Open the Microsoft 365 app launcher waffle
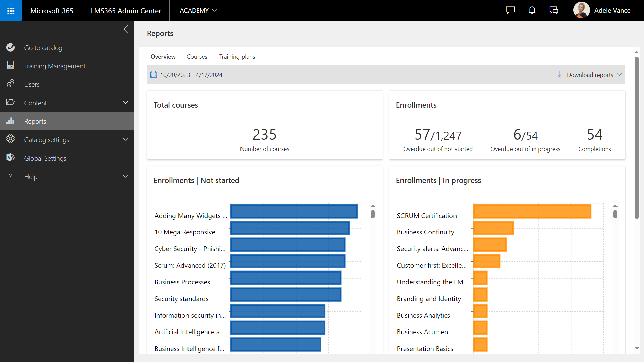The width and height of the screenshot is (644, 362). click(x=11, y=11)
